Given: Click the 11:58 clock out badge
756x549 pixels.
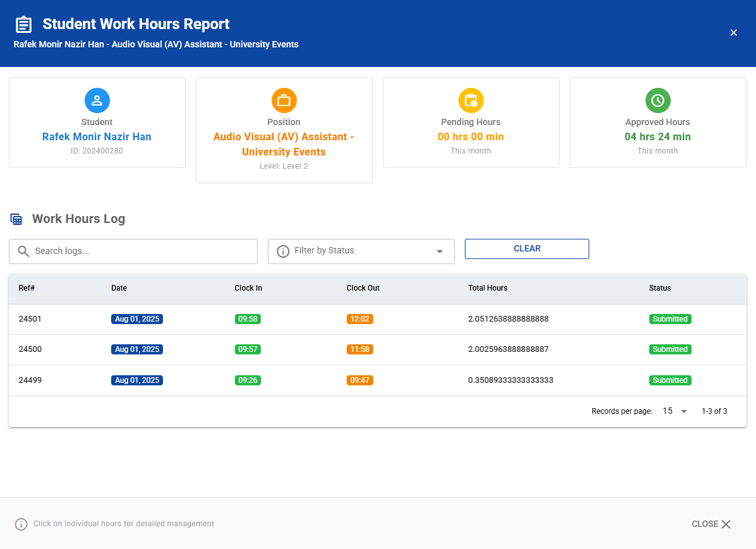Looking at the screenshot, I should click(x=359, y=349).
